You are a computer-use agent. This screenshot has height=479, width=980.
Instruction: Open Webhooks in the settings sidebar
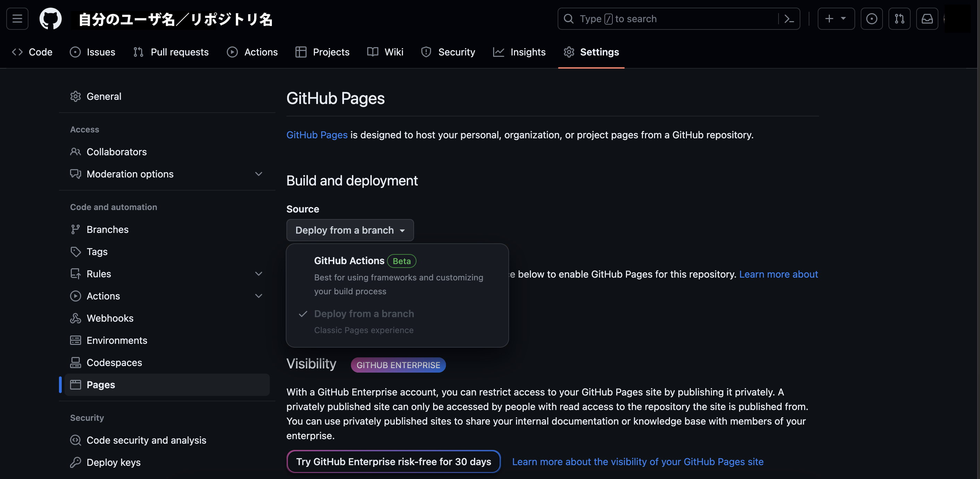(x=110, y=318)
